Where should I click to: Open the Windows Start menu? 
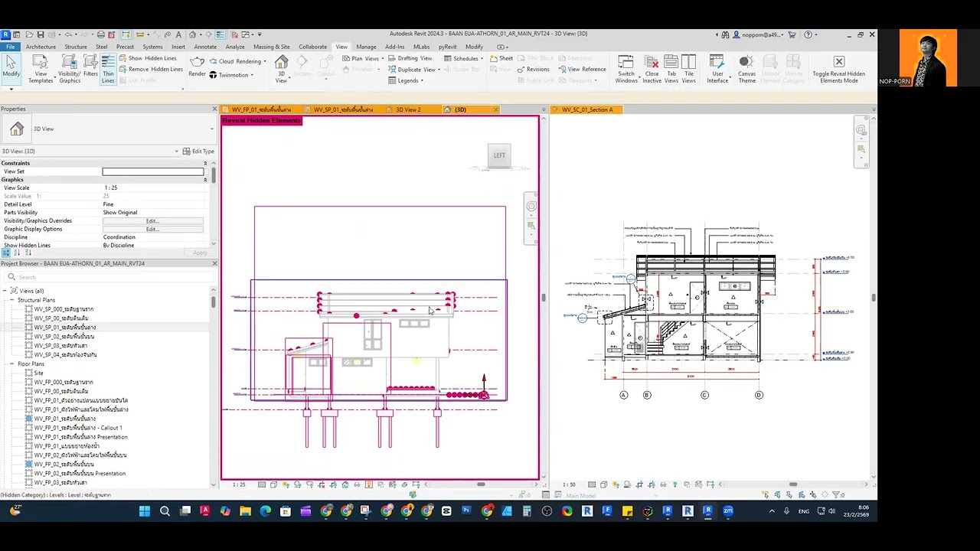coord(144,511)
